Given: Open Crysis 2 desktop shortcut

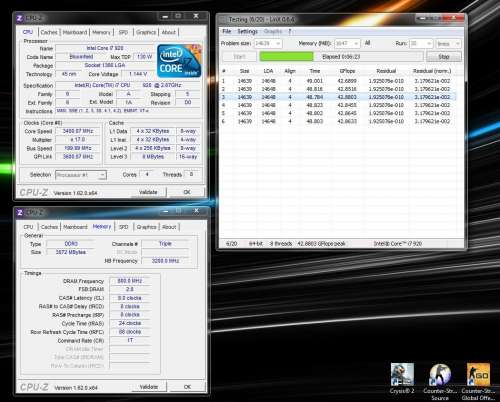Looking at the screenshot, I should (402, 378).
